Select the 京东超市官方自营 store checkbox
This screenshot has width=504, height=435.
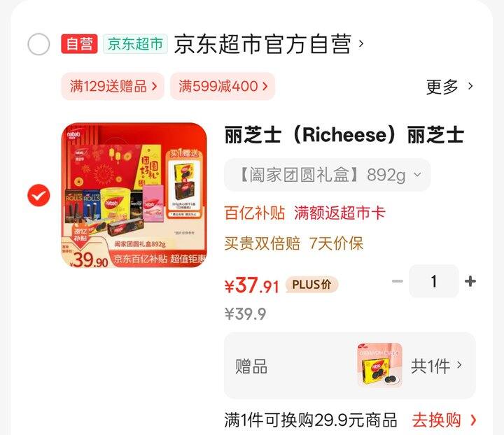38,44
